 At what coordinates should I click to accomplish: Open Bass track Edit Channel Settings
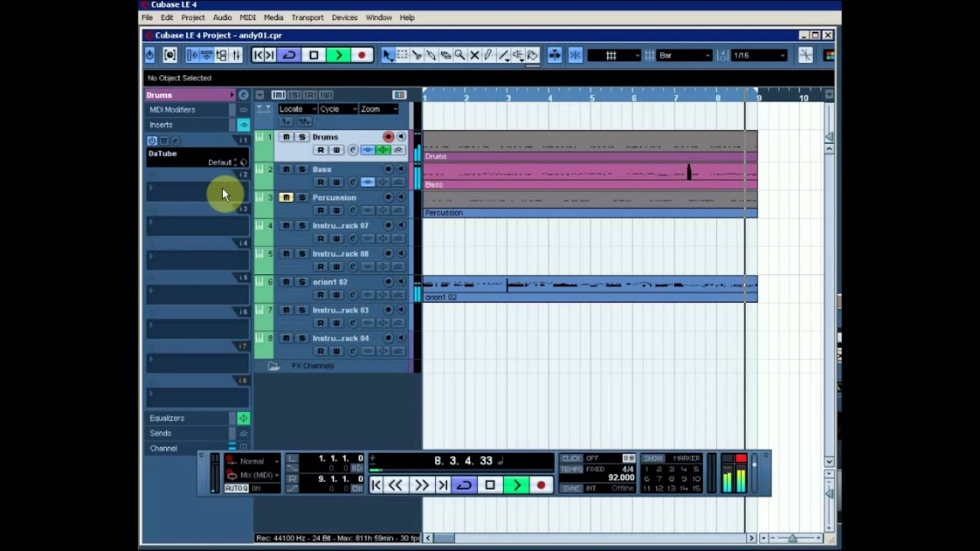(x=352, y=182)
